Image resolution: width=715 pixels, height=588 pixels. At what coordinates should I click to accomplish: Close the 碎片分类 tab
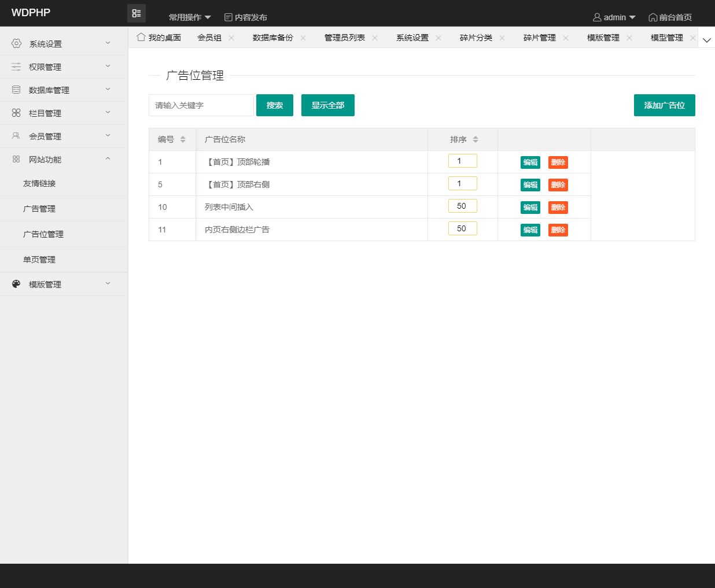pyautogui.click(x=502, y=38)
